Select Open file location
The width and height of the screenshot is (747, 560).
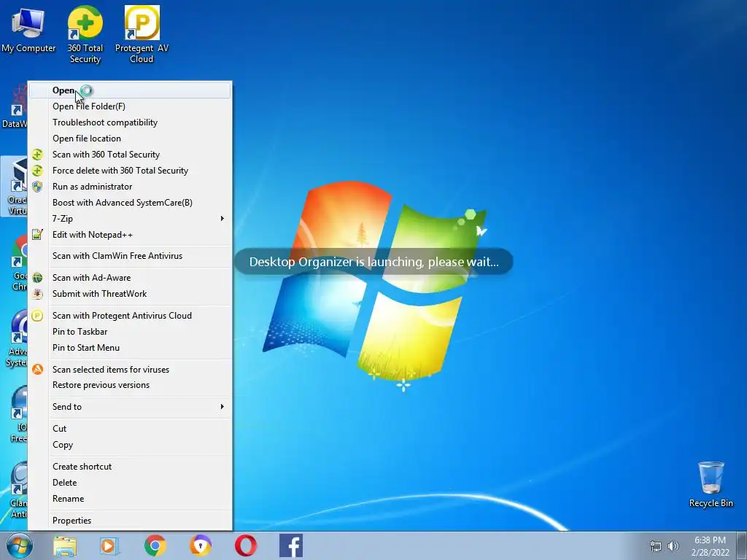click(130, 139)
